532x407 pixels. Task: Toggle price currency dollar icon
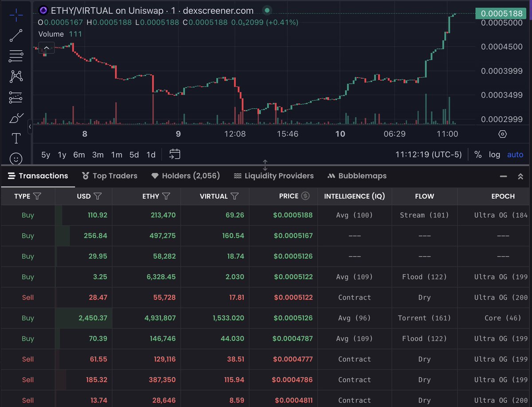(x=305, y=196)
